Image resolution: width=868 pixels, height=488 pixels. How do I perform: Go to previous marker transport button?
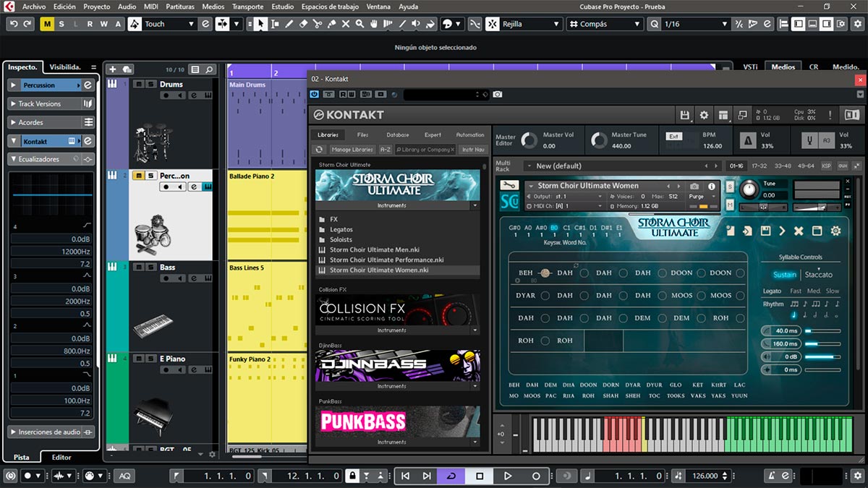(405, 476)
